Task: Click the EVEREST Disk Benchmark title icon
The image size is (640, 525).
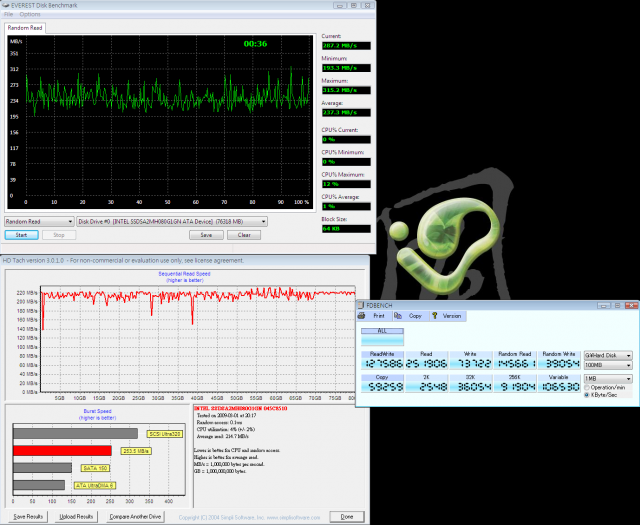Action: (6, 5)
